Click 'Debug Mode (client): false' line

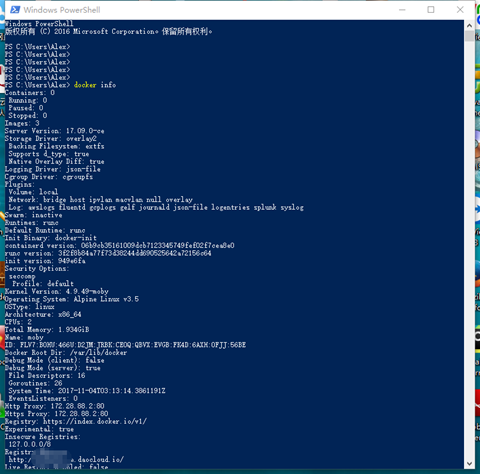(55, 360)
